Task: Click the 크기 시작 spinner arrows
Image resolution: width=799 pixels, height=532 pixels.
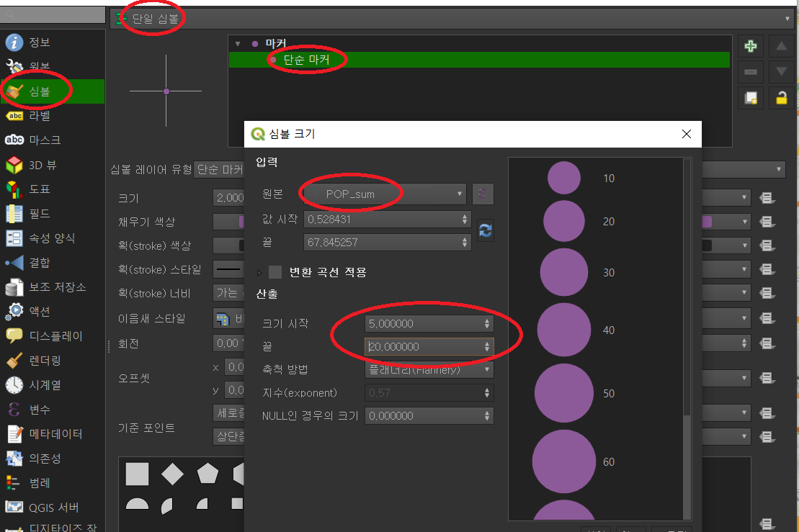Action: click(487, 324)
